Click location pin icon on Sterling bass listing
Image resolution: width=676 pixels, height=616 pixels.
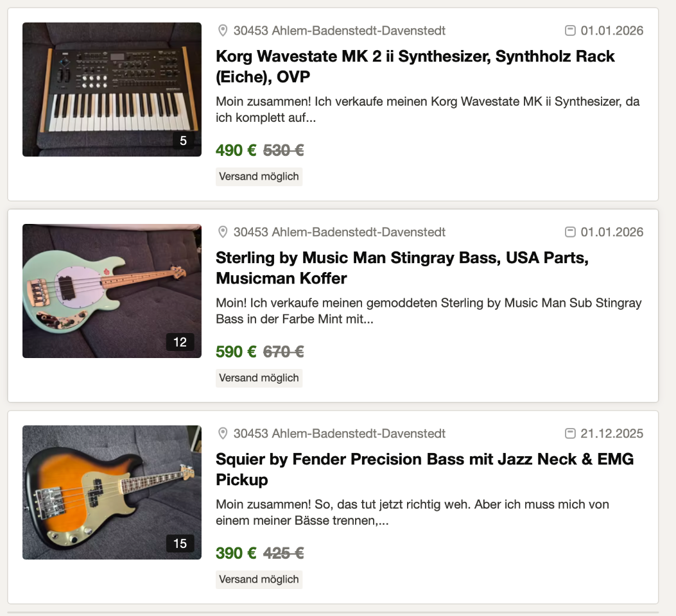click(x=223, y=232)
